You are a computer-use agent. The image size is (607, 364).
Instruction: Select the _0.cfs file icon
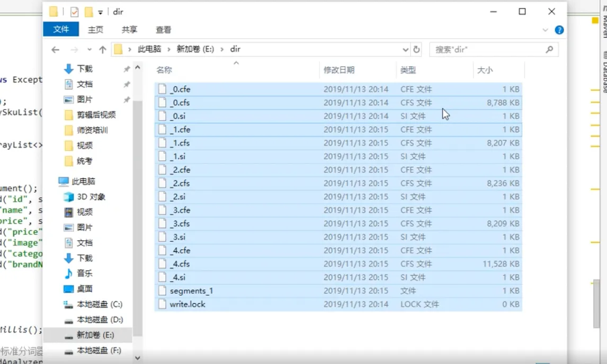tap(163, 103)
